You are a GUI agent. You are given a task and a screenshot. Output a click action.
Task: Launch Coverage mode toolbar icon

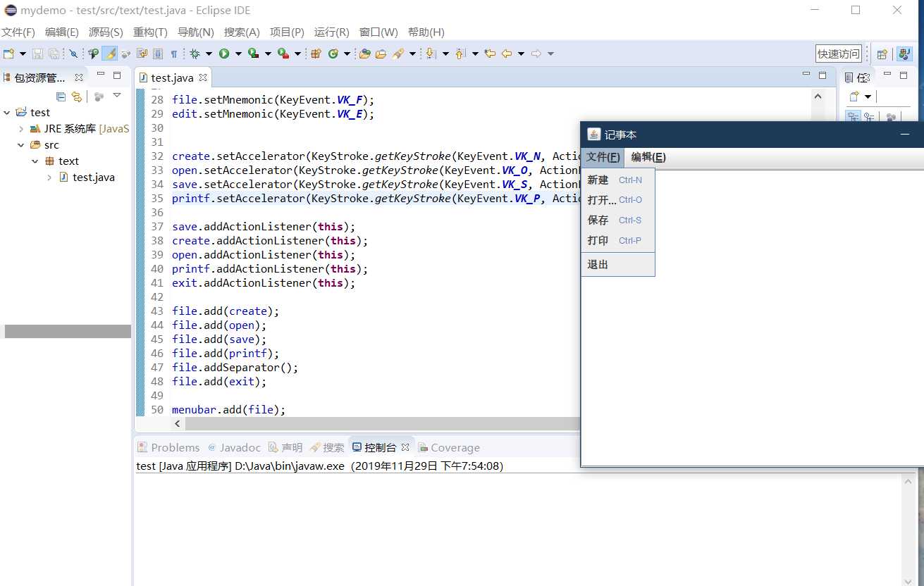pos(254,54)
